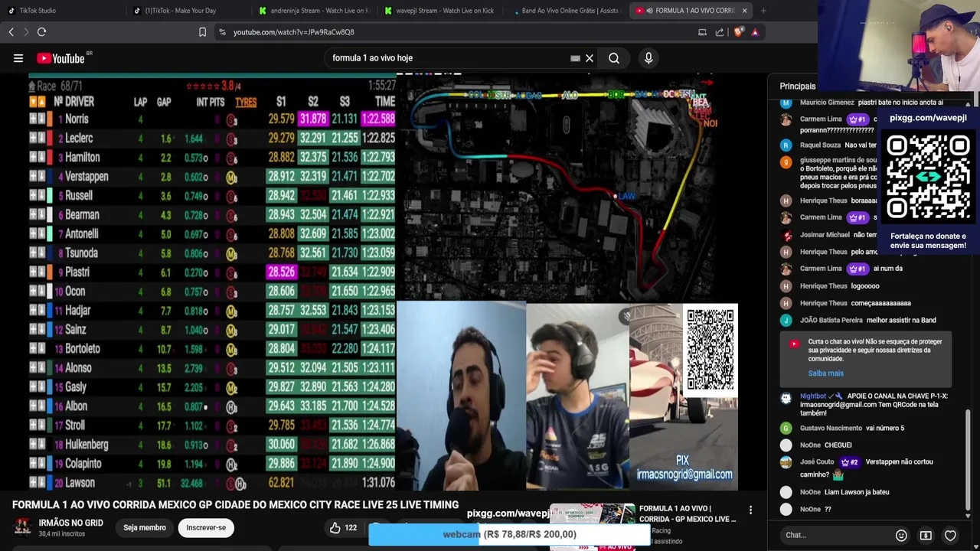Click Lawson's row in the timing table

(212, 483)
